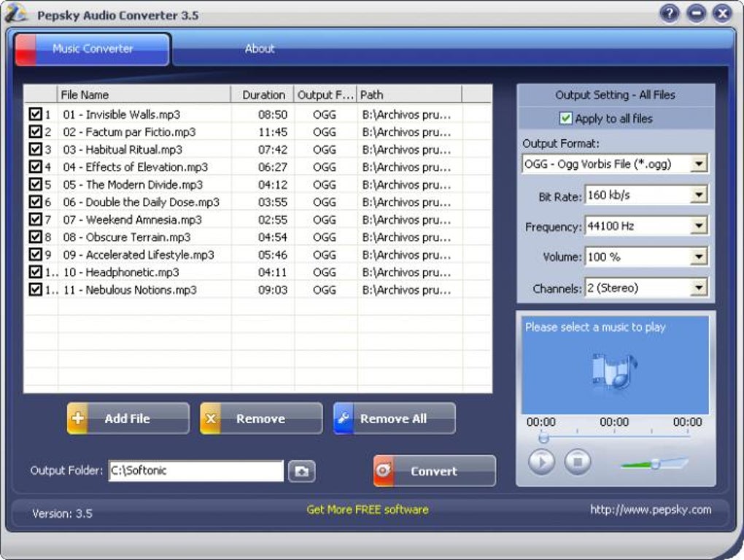This screenshot has height=560, width=744.
Task: Click the player volume slider
Action: pos(655,463)
